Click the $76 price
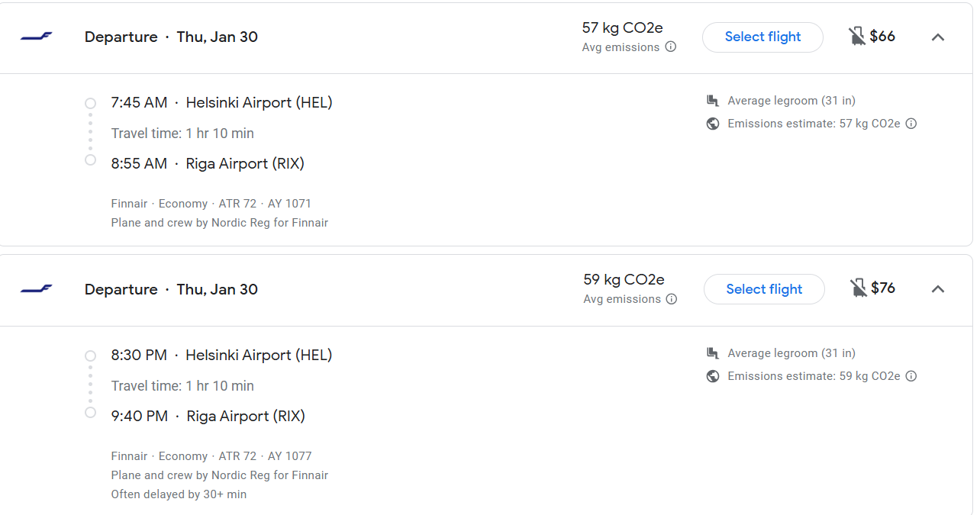This screenshot has height=515, width=980. tap(883, 288)
